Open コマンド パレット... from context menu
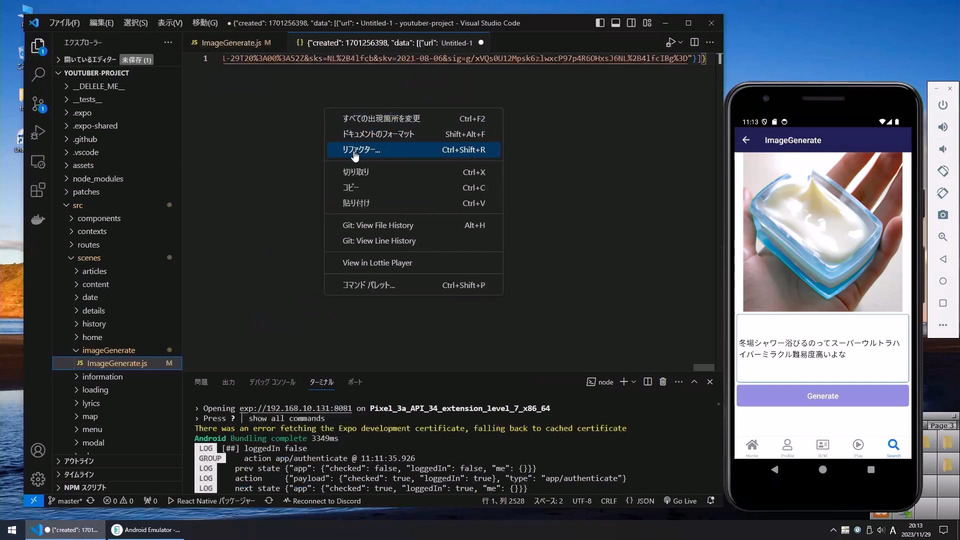This screenshot has width=960, height=540. tap(414, 285)
